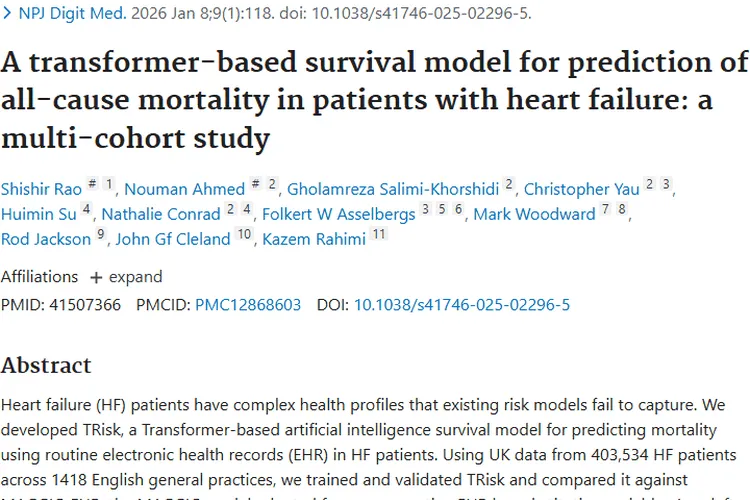Click author Nathalie Conrad

[161, 214]
